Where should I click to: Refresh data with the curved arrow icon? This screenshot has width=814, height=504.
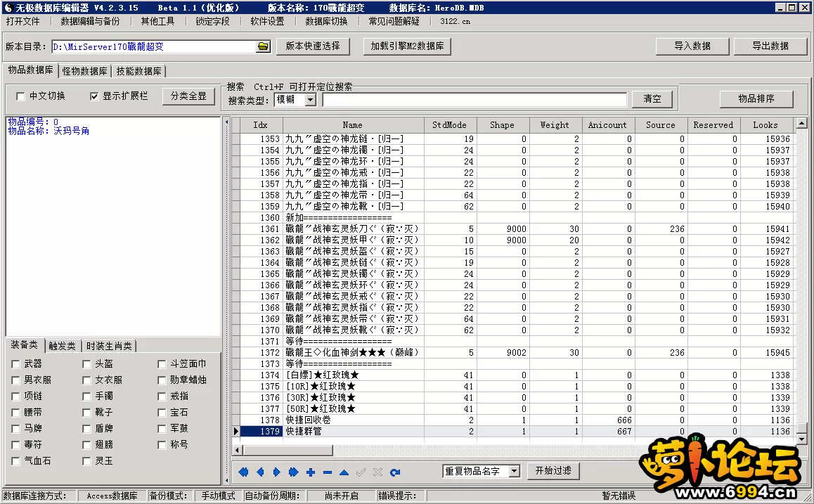pos(395,472)
